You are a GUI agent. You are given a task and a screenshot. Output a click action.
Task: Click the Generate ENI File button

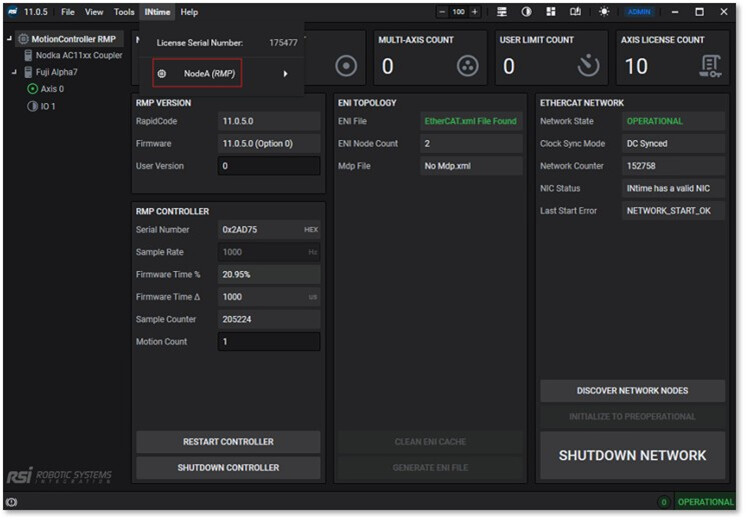point(430,468)
